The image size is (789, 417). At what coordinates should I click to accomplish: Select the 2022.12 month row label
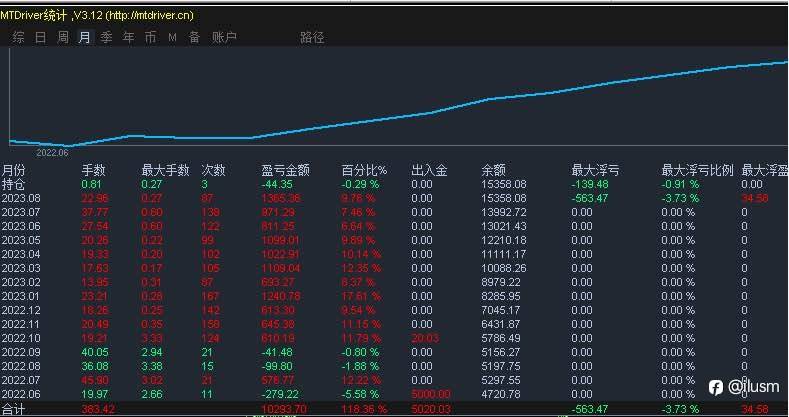(21, 310)
